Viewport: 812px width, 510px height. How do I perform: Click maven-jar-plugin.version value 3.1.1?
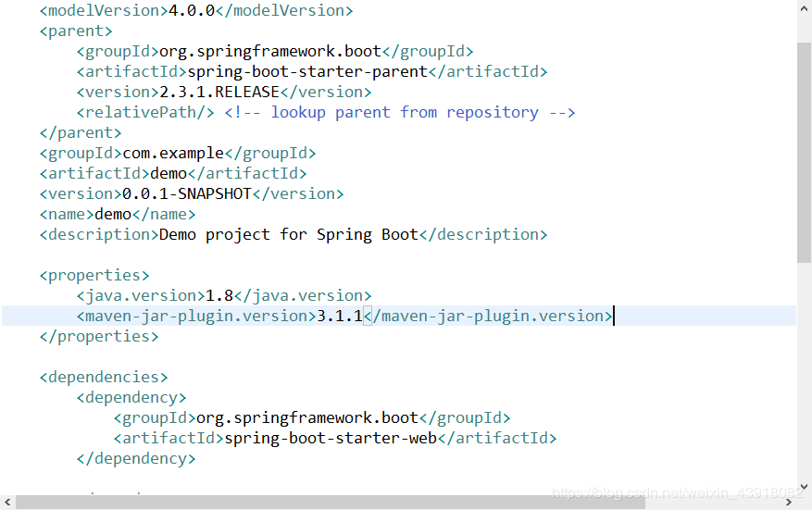pos(340,316)
